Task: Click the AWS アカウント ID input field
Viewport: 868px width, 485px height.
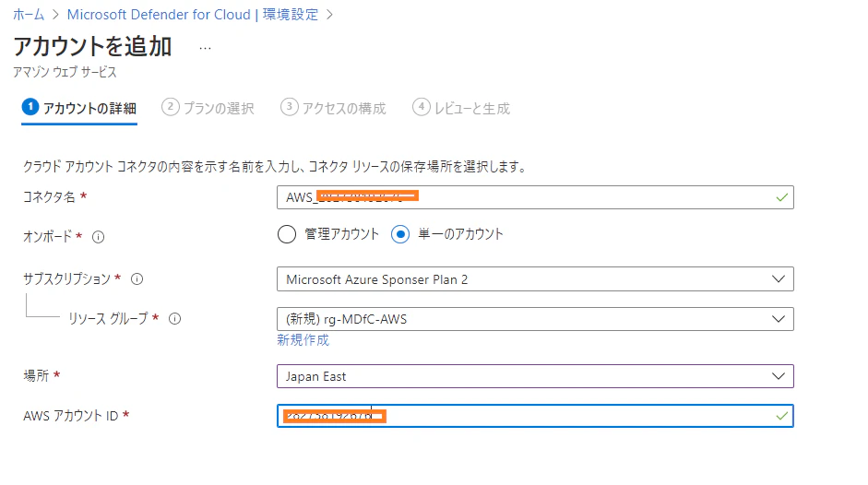Action: tap(535, 416)
